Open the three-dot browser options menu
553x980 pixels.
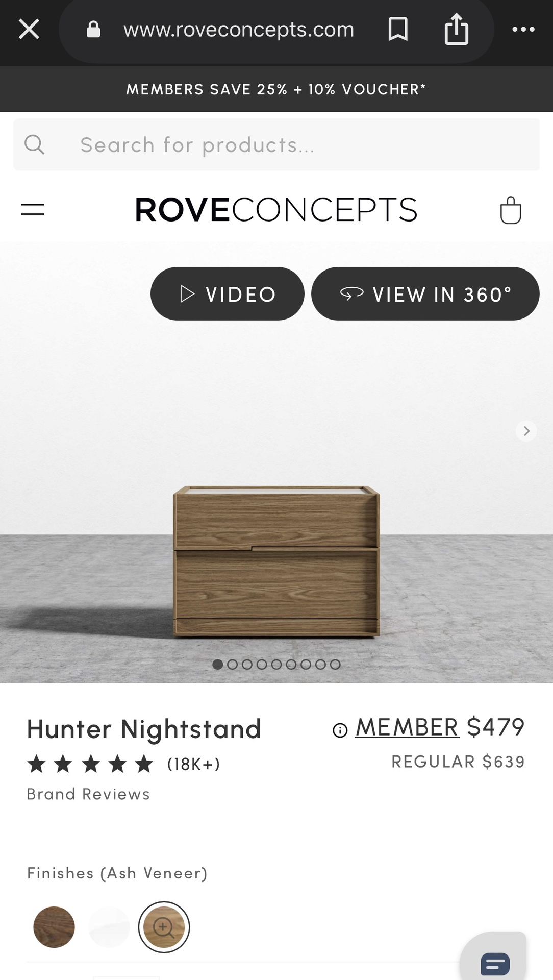(x=523, y=29)
